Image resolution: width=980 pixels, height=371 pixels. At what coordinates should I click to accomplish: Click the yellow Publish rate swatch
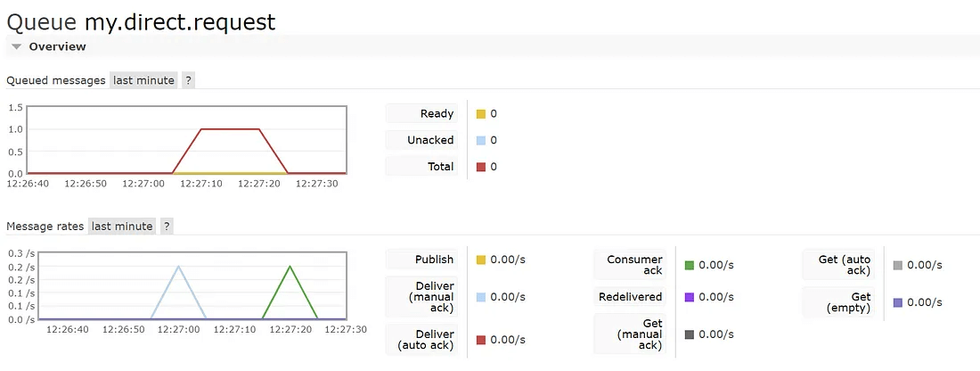(x=481, y=260)
